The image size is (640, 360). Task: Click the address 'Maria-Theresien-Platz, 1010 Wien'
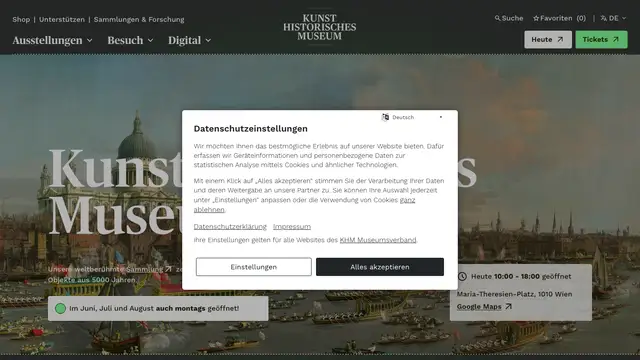pos(514,294)
